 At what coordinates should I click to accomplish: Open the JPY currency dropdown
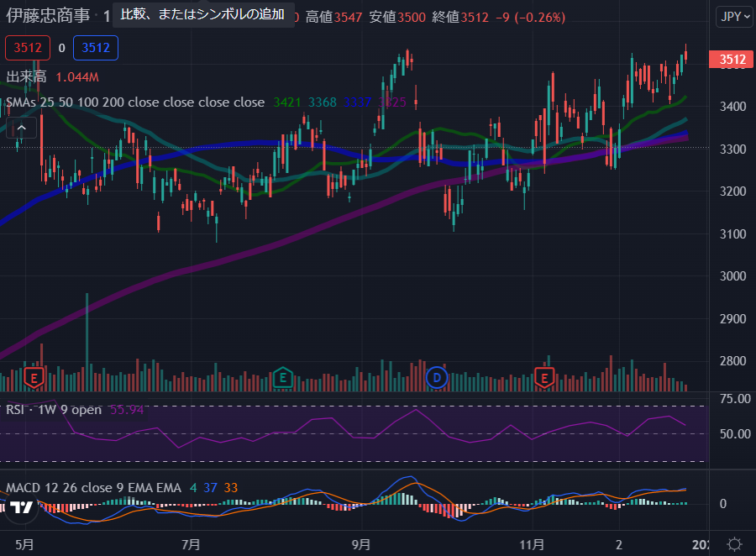coord(733,17)
